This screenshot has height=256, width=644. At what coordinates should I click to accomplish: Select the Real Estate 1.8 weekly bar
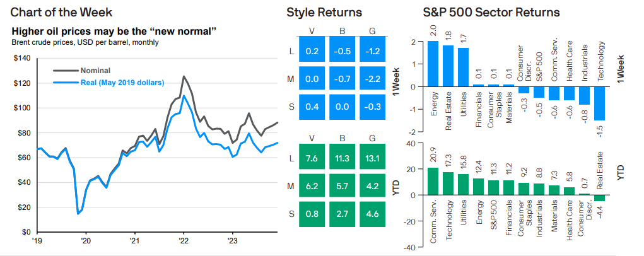point(448,66)
